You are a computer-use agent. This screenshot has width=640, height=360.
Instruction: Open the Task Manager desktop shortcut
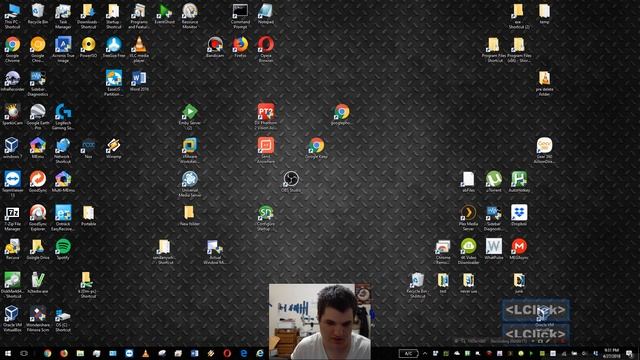[x=63, y=16]
